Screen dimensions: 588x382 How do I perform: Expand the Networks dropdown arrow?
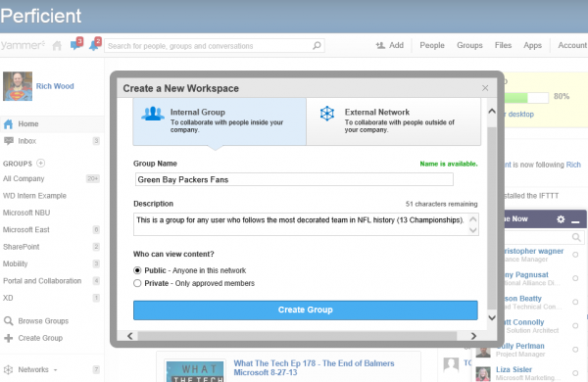click(56, 370)
